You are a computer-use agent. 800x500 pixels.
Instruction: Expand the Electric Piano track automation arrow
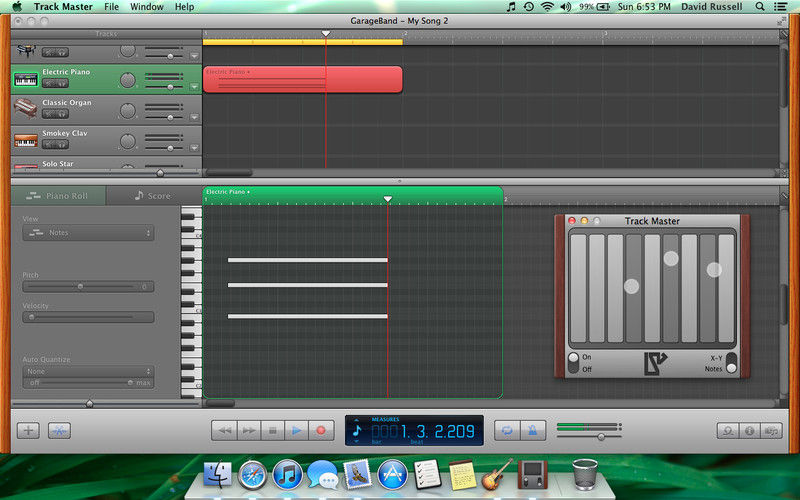pyautogui.click(x=194, y=87)
